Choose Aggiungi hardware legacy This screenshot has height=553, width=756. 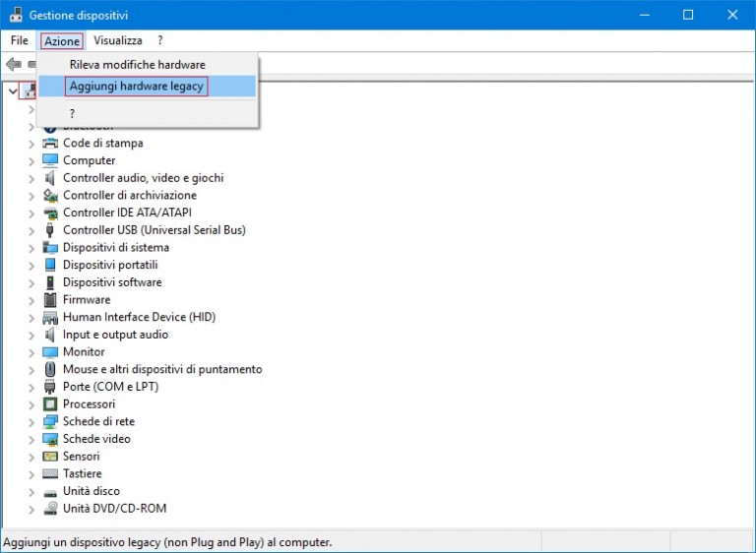136,87
